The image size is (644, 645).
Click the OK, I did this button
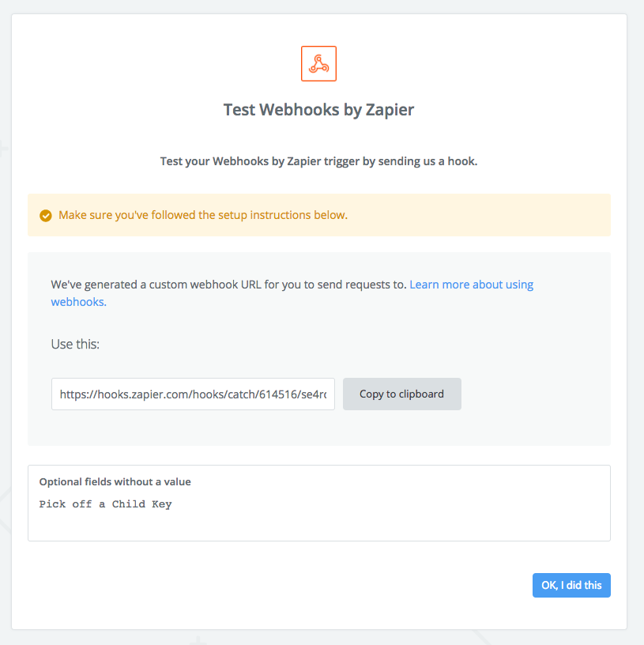click(571, 585)
